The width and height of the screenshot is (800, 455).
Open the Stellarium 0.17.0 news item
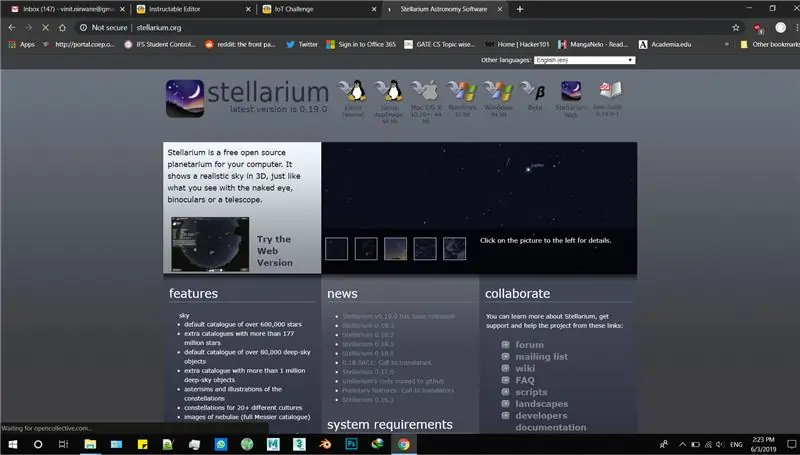pos(368,372)
